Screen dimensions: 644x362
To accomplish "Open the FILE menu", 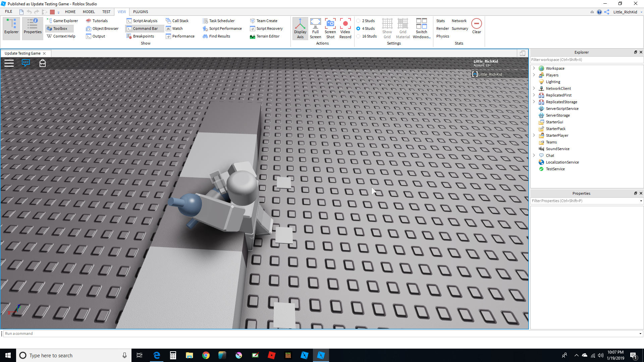I will 8,11.
